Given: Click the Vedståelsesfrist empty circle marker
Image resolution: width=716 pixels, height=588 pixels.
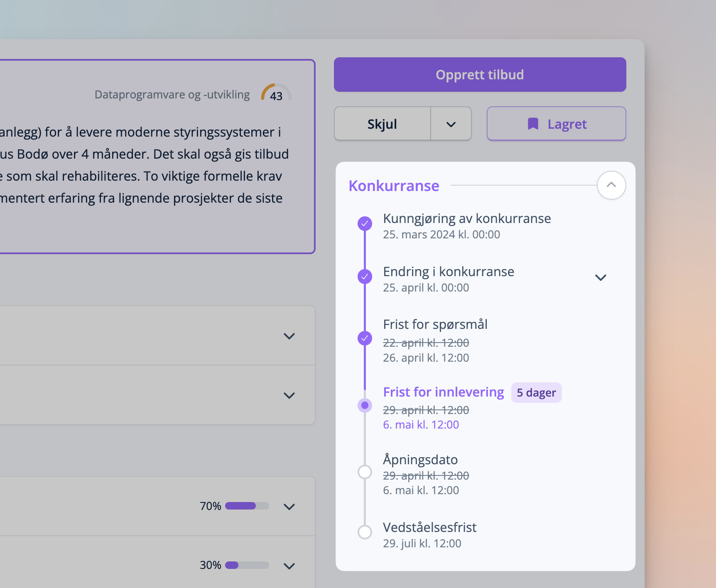Looking at the screenshot, I should click(x=365, y=532).
